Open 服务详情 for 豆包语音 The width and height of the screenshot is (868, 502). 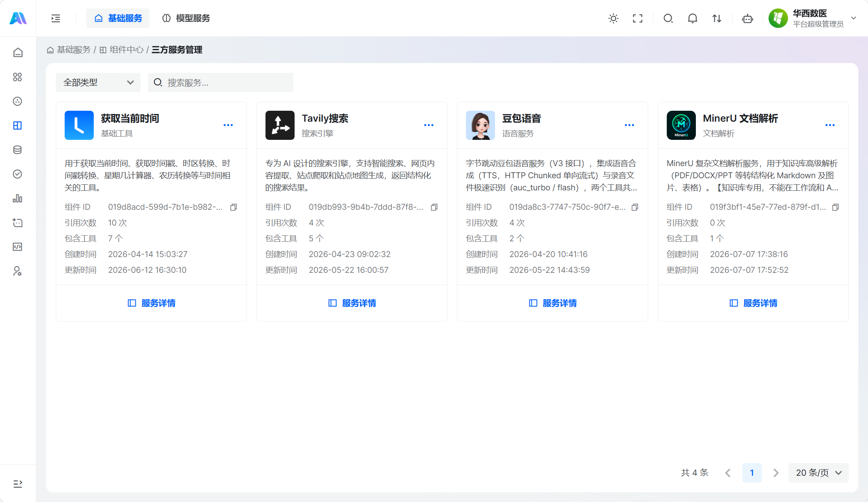tap(553, 303)
